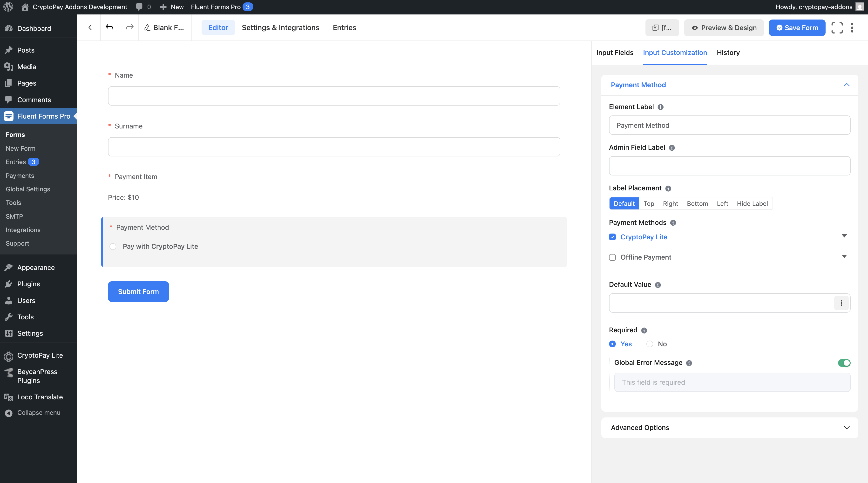Open Global Settings submenu link

[28, 189]
